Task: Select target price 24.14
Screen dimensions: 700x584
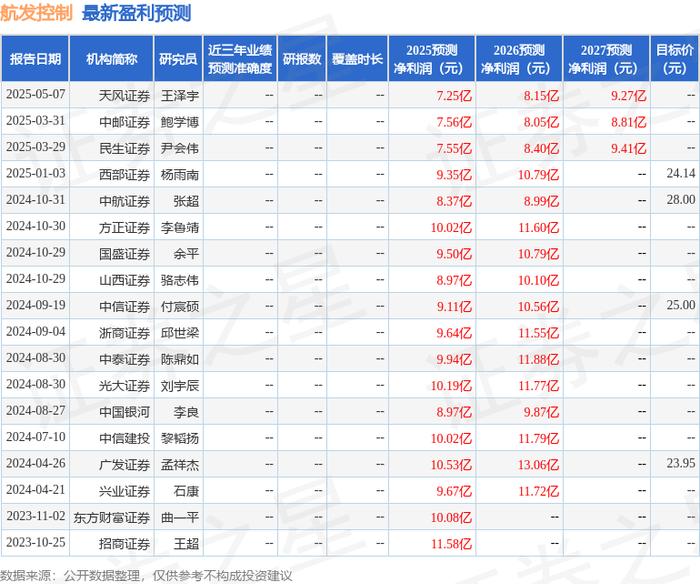Action: [x=681, y=173]
